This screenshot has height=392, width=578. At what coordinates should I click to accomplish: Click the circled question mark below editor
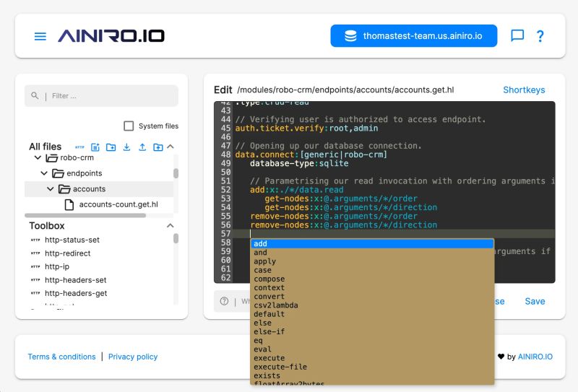224,301
